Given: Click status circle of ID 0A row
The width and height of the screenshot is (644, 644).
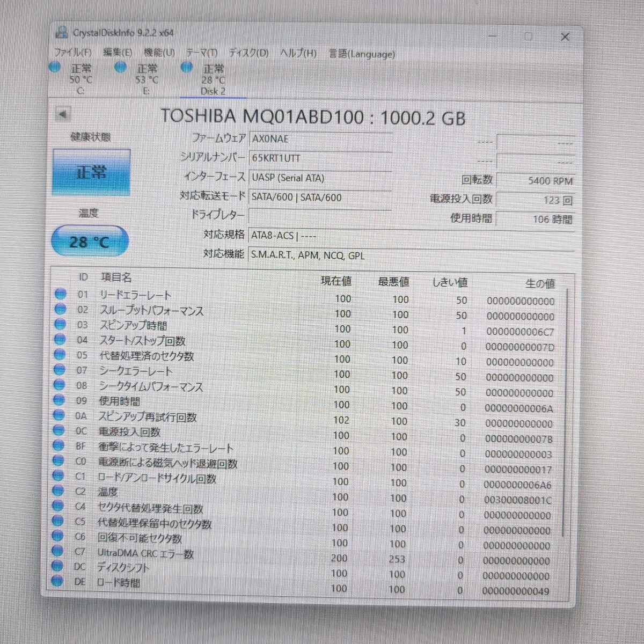Looking at the screenshot, I should coord(59,415).
